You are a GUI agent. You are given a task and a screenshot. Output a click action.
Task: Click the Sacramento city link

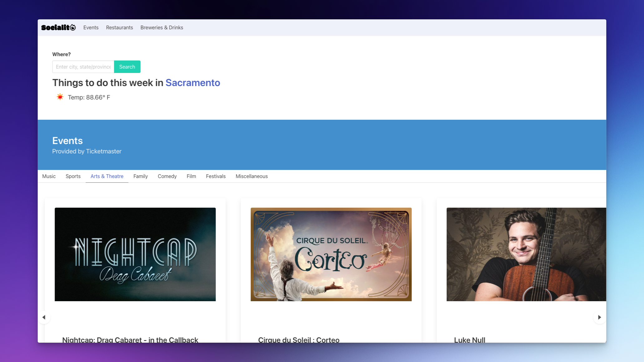click(x=193, y=83)
